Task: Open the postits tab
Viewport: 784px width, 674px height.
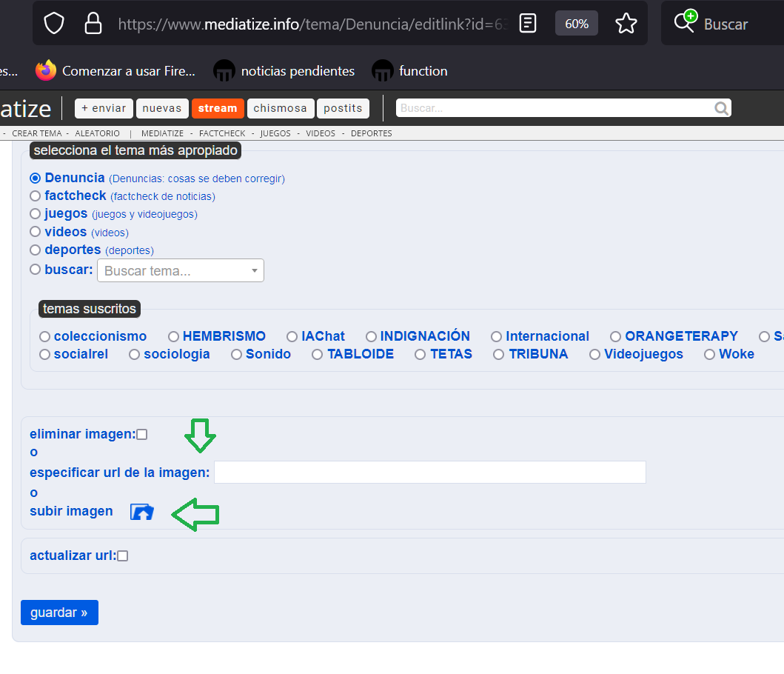Action: coord(343,108)
